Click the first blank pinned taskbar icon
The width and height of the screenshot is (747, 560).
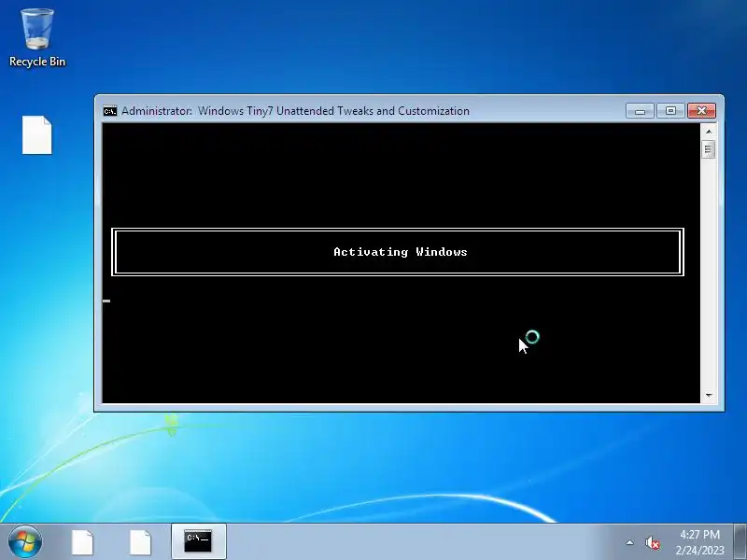point(82,542)
